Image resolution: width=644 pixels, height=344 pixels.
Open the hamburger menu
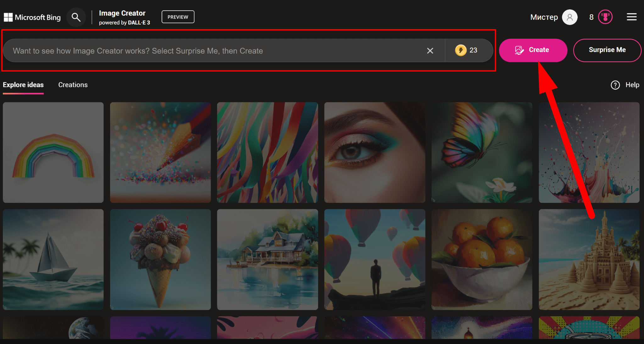631,17
